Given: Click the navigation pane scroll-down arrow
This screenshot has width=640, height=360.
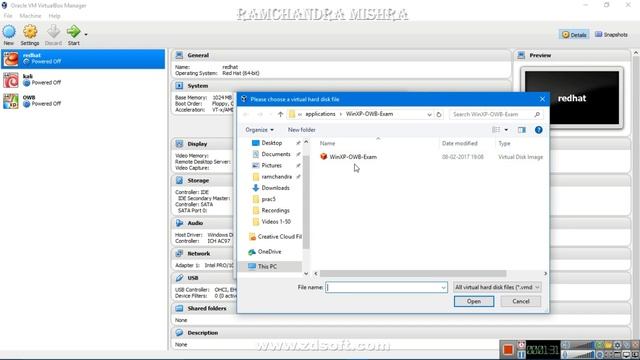Looking at the screenshot, I should point(306,273).
